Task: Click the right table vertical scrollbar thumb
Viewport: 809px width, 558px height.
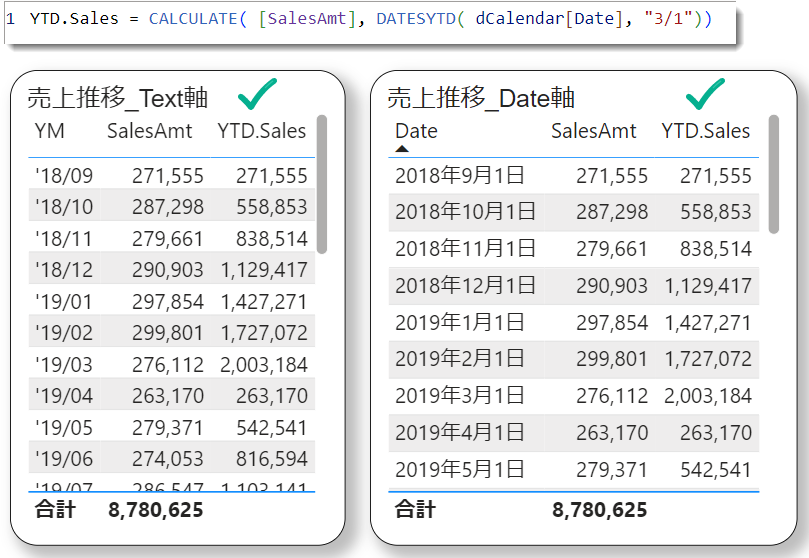Action: tap(773, 174)
